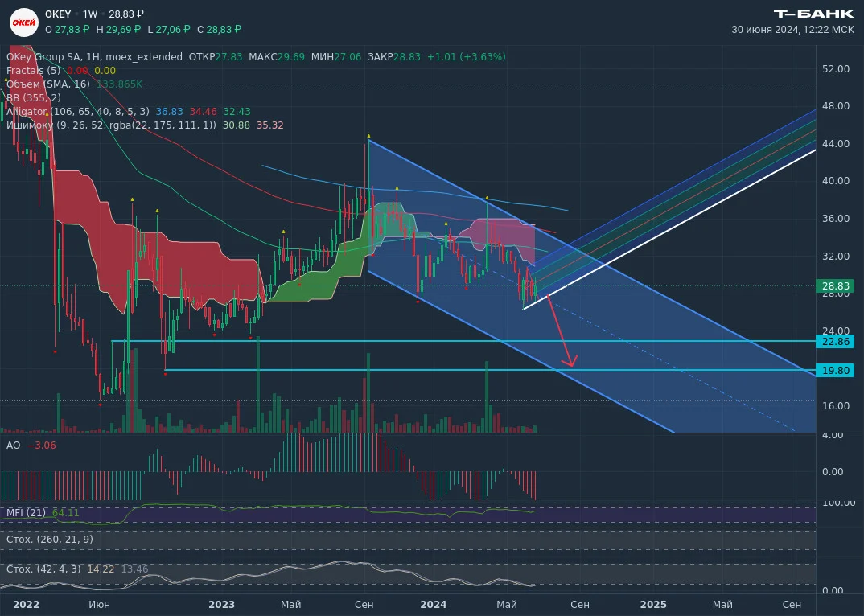
Task: Click the Стох. value 14.22
Action: [x=101, y=569]
